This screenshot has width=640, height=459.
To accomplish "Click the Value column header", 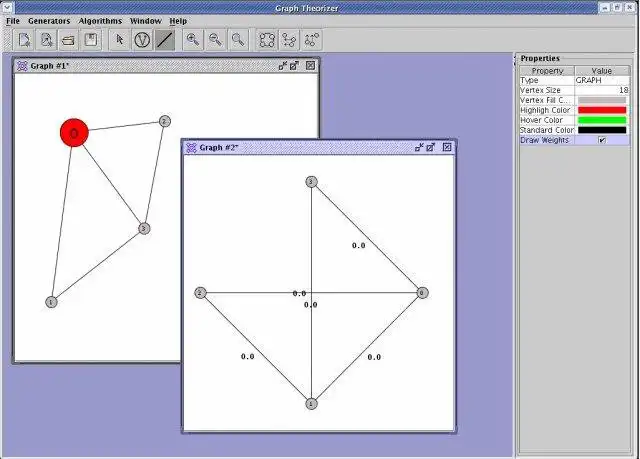I will 602,71.
